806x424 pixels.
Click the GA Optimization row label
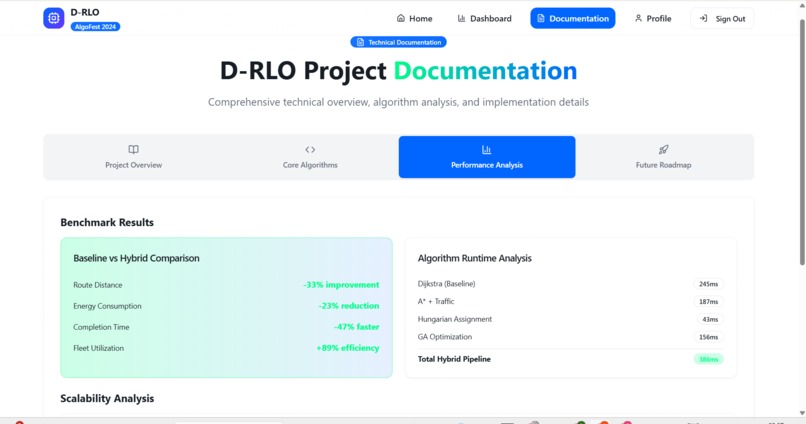pyautogui.click(x=445, y=337)
